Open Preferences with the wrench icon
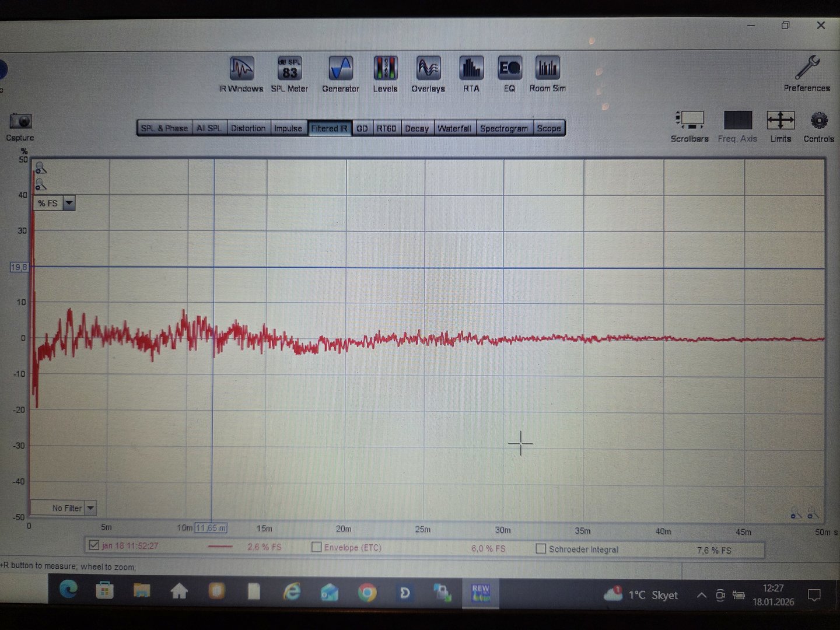Image resolution: width=840 pixels, height=630 pixels. coord(807,73)
